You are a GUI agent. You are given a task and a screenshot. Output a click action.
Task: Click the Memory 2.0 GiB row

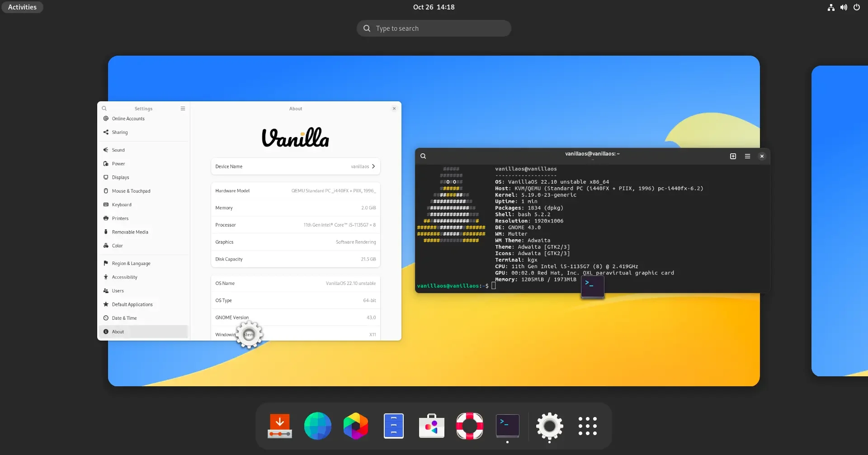pos(296,208)
